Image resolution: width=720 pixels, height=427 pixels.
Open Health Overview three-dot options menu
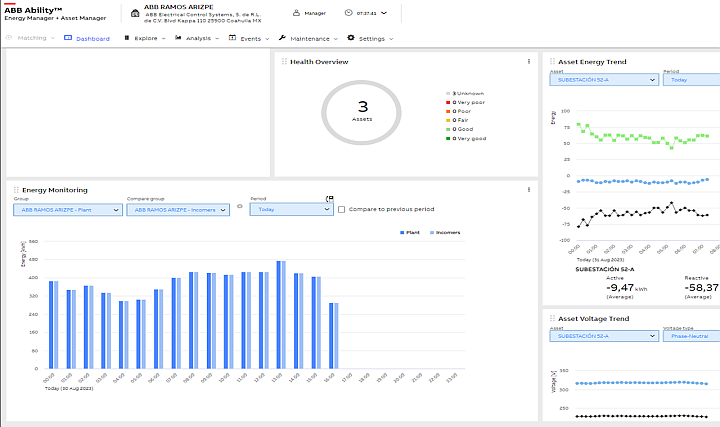point(529,62)
